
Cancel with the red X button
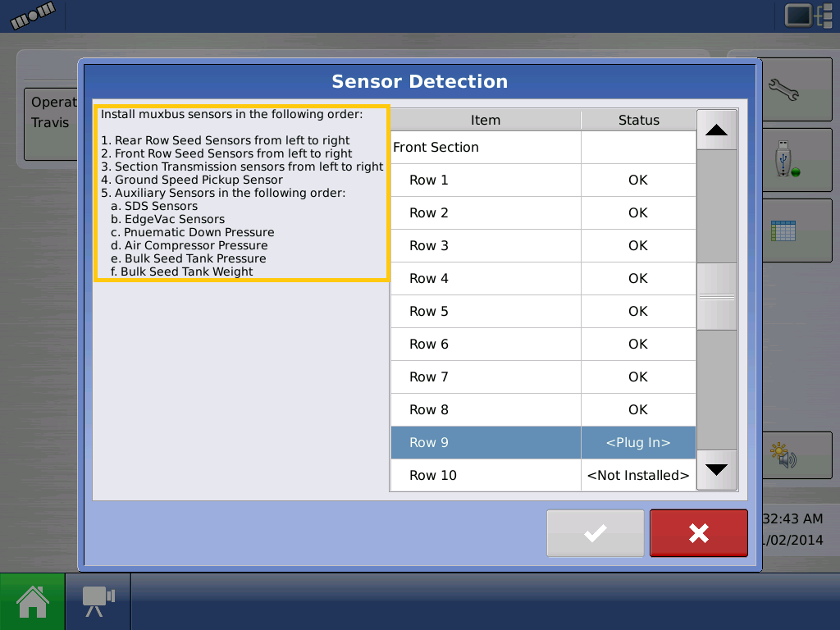(x=698, y=533)
